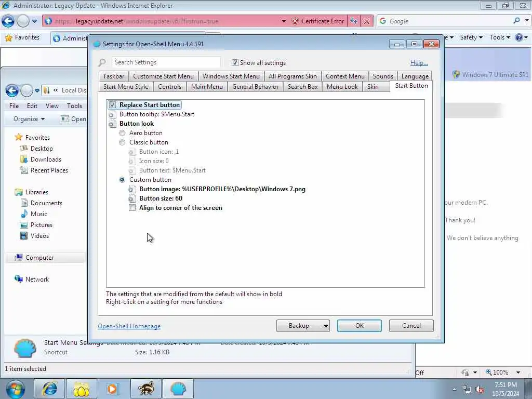Select the Custom button radio option
The image size is (532, 399).
[122, 180]
